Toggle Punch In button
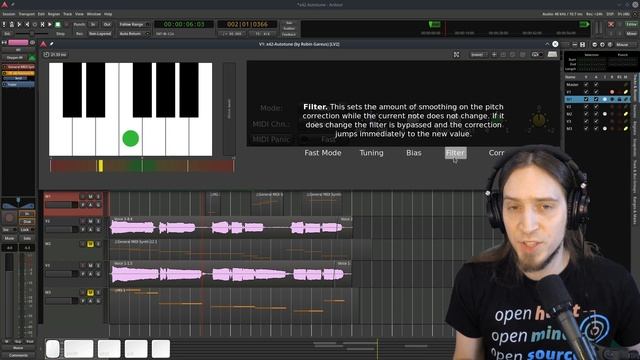The image size is (640, 360). click(93, 24)
